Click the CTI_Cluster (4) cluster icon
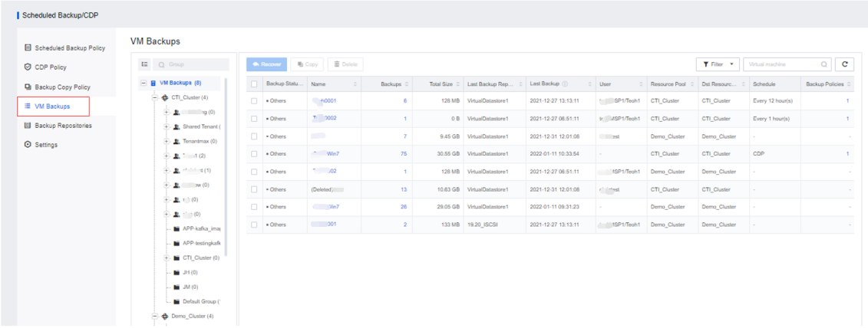Screen dimensions: 868x328 pos(164,98)
